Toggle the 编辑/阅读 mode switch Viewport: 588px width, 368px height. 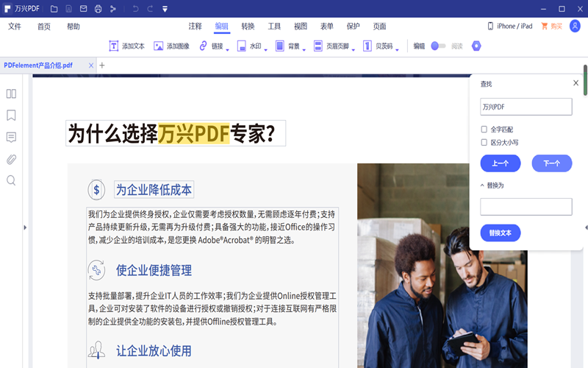tap(438, 46)
